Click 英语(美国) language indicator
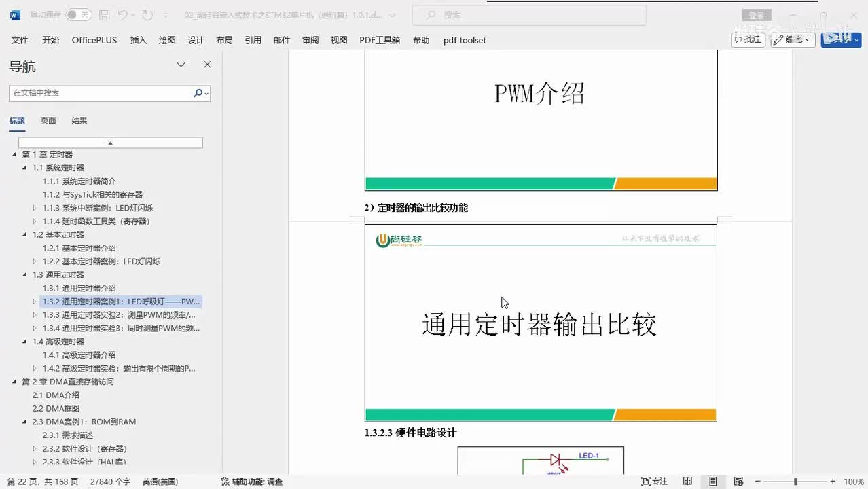868x489 pixels. point(160,482)
